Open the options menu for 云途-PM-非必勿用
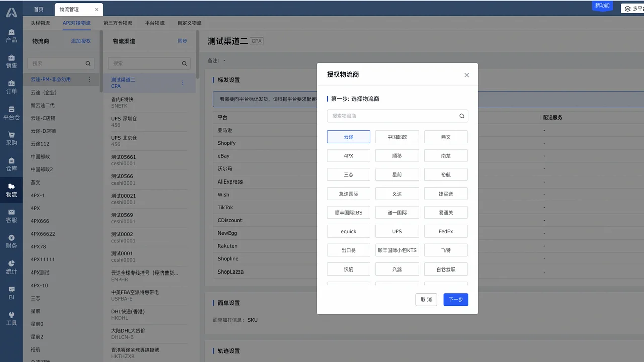The width and height of the screenshot is (644, 362). [89, 79]
